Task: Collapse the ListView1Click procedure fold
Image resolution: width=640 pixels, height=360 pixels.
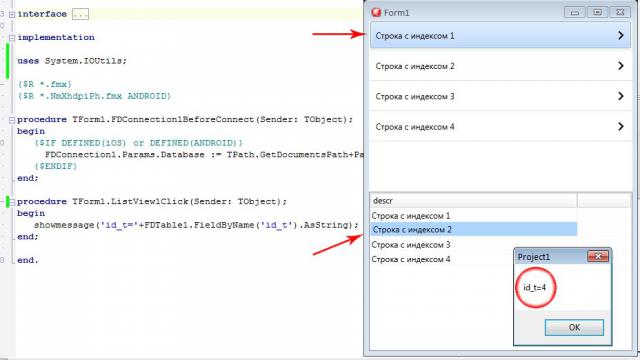Action: [12, 202]
